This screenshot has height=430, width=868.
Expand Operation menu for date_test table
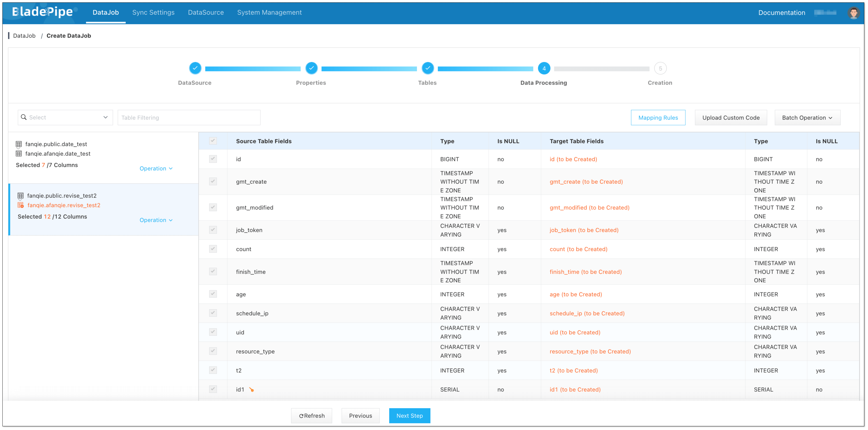[x=156, y=168]
